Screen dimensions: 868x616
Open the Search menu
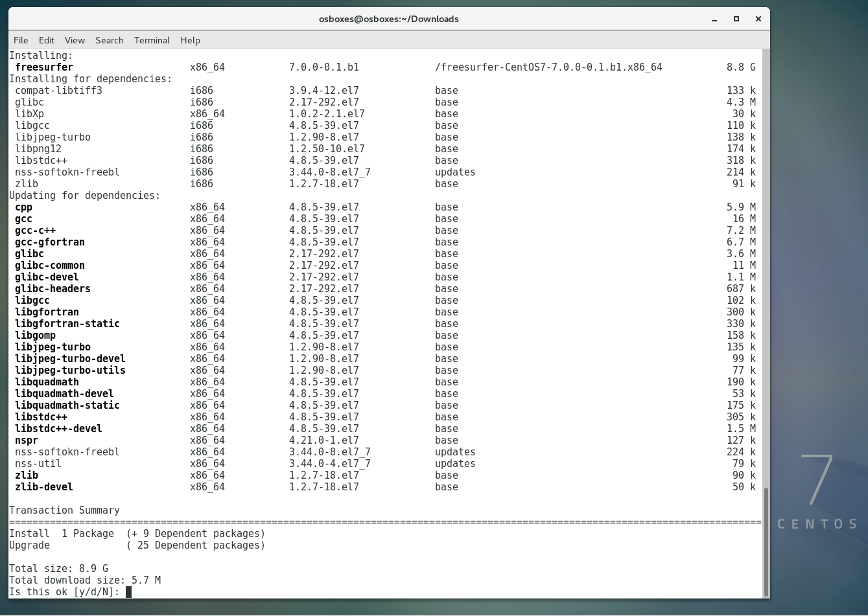coord(109,40)
